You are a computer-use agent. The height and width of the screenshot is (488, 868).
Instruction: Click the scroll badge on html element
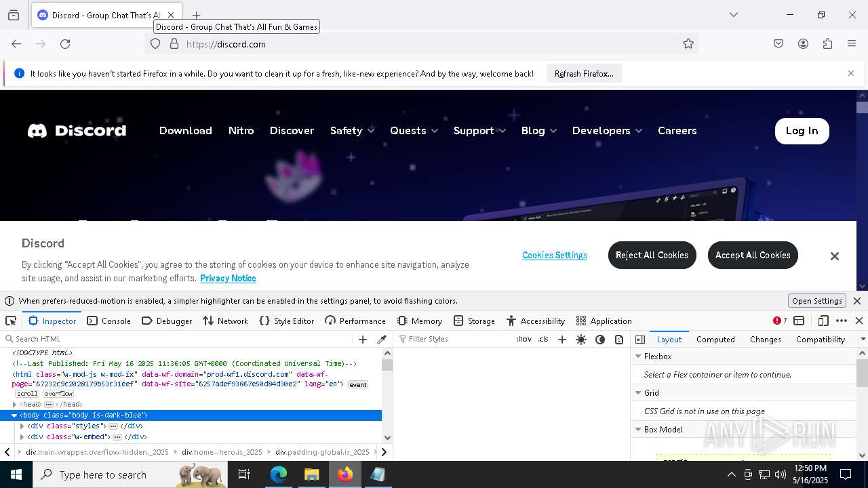(x=28, y=394)
